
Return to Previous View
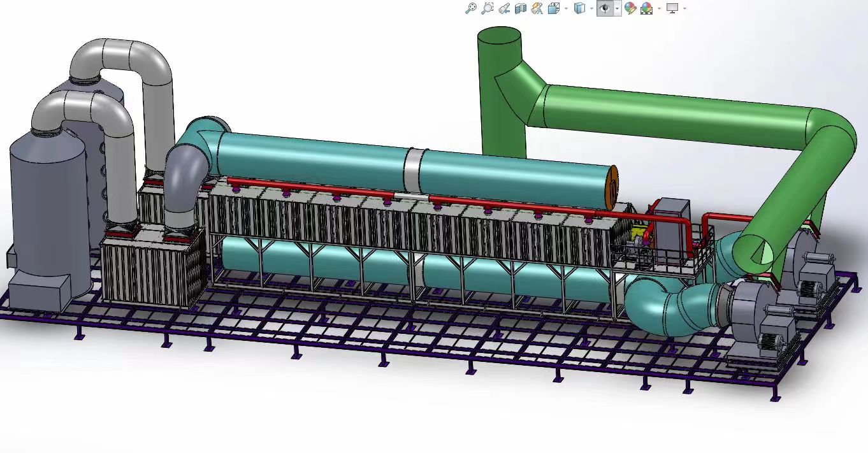[x=504, y=8]
